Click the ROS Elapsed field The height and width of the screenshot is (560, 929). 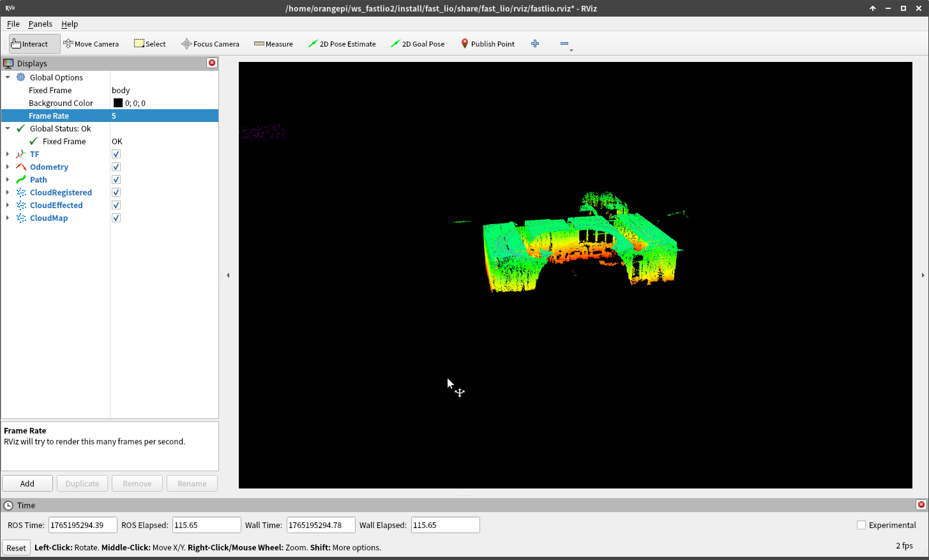point(207,525)
